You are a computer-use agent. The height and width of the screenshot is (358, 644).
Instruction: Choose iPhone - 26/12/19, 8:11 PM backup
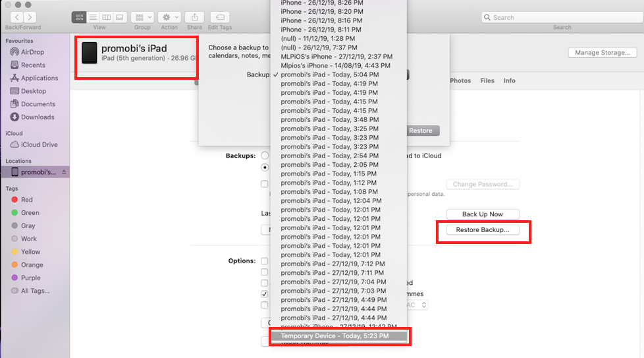pyautogui.click(x=339, y=30)
